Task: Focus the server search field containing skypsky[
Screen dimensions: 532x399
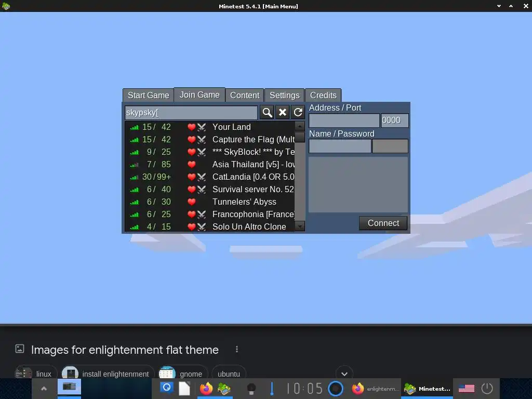Action: tap(191, 112)
